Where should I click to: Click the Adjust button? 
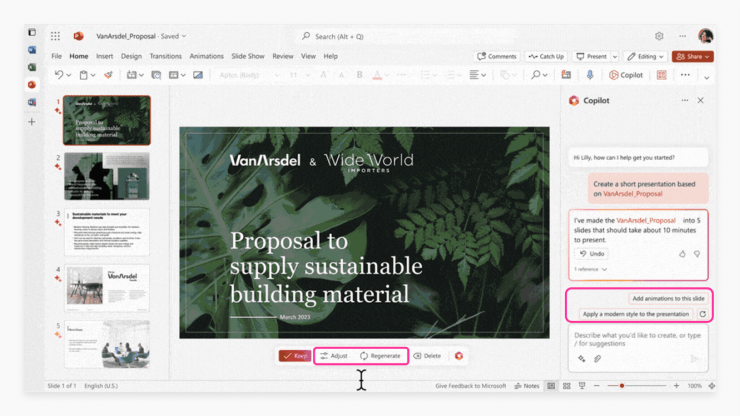[334, 356]
